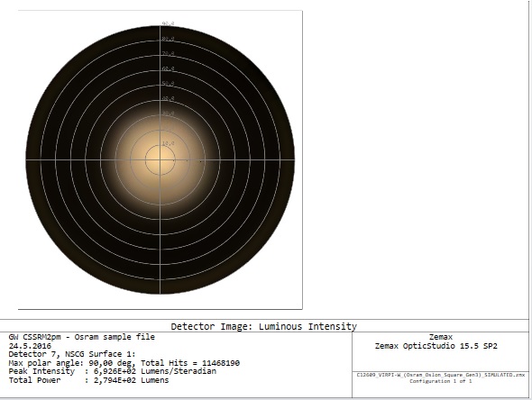The height and width of the screenshot is (400, 532).
Task: Select the 50.0 polar angle label
Action: click(168, 84)
